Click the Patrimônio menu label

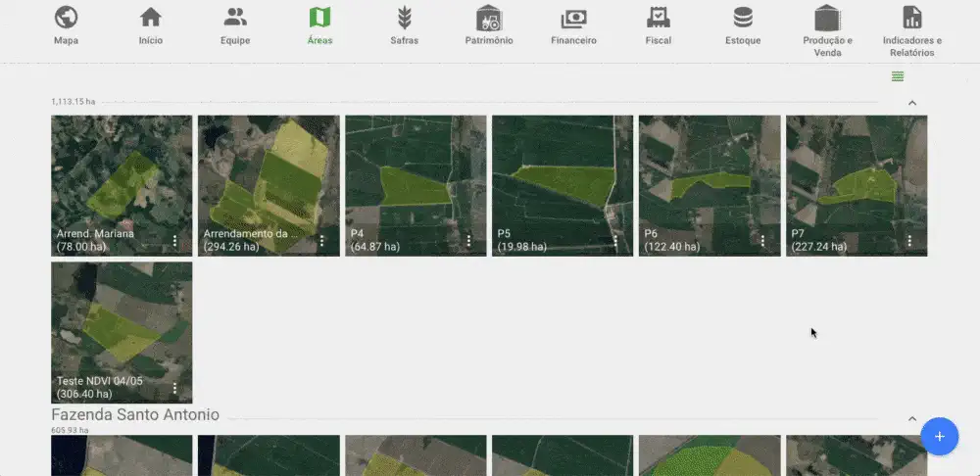pos(489,40)
